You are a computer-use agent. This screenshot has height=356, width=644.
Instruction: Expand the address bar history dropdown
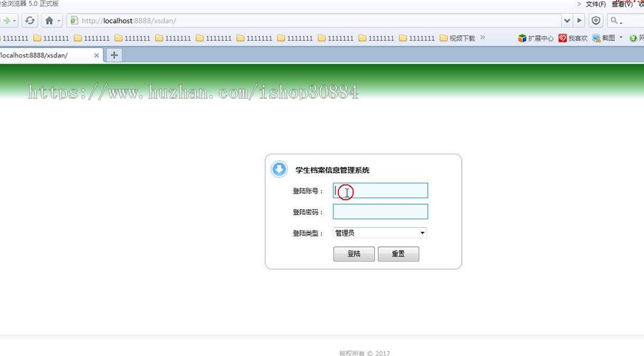567,21
